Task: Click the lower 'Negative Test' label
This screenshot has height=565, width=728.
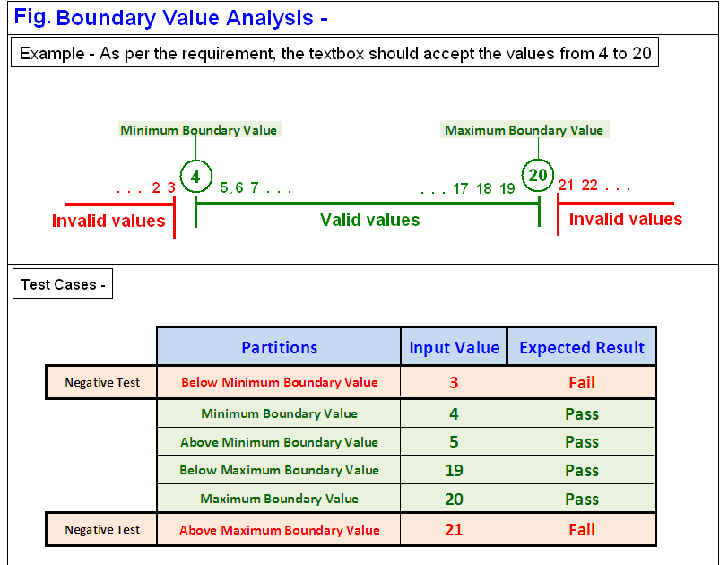Action: pos(102,529)
